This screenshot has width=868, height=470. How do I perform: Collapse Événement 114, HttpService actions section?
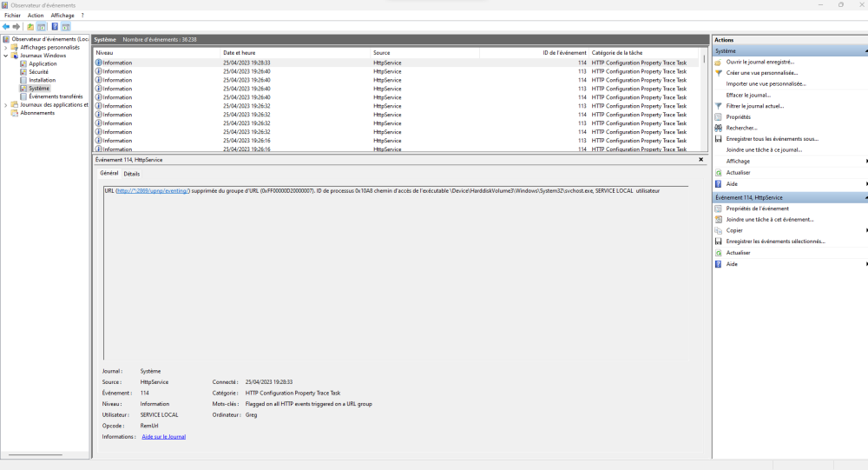click(x=866, y=198)
